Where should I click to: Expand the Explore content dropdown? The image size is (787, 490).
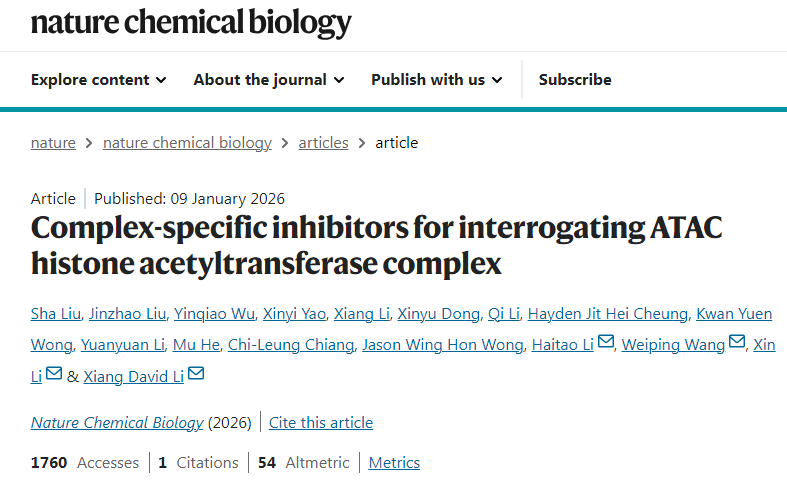98,80
